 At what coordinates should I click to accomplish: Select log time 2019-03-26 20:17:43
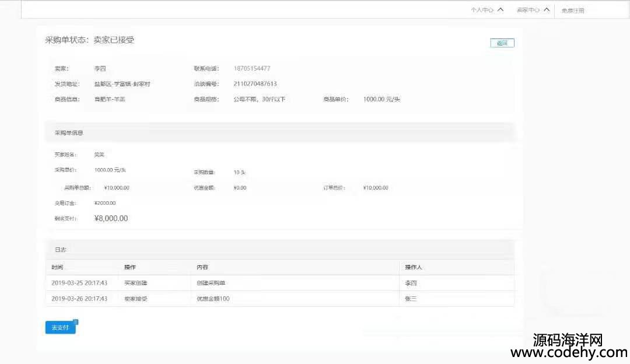(79, 299)
